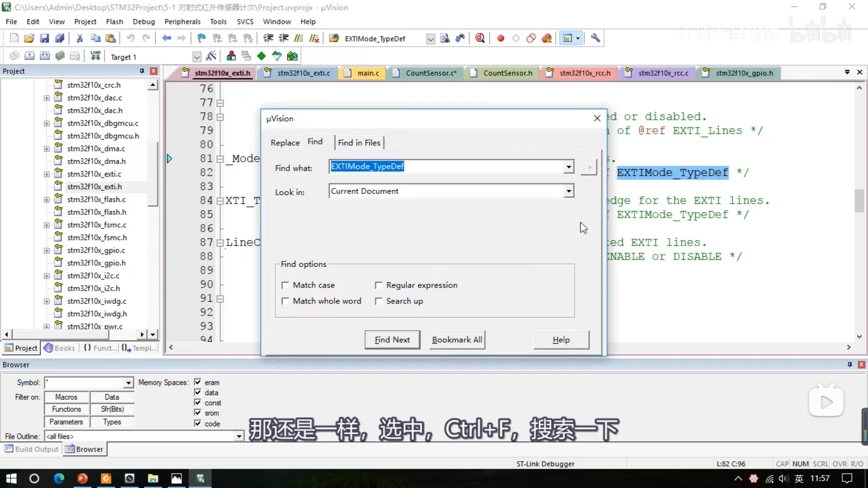The image size is (868, 488).
Task: Click the Insert Breakpoint red circle icon
Action: click(500, 38)
